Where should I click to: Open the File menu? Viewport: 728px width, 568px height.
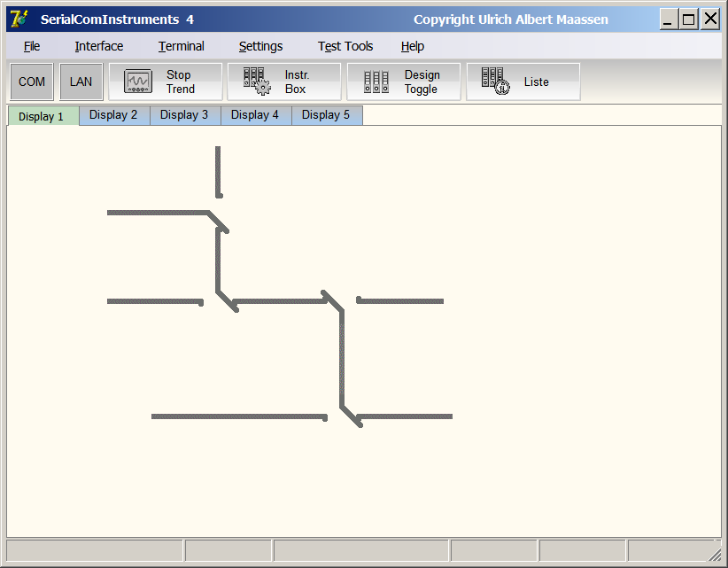[32, 46]
